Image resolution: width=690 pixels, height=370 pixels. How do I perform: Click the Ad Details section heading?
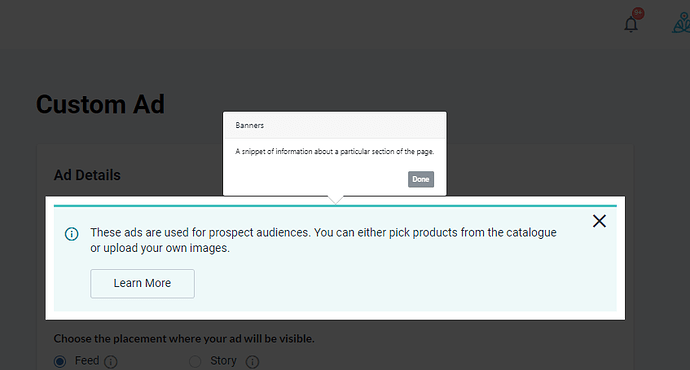point(87,175)
